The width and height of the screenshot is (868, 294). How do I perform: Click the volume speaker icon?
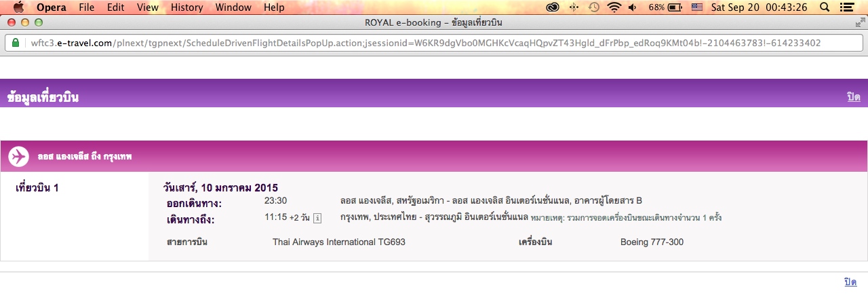tap(633, 7)
